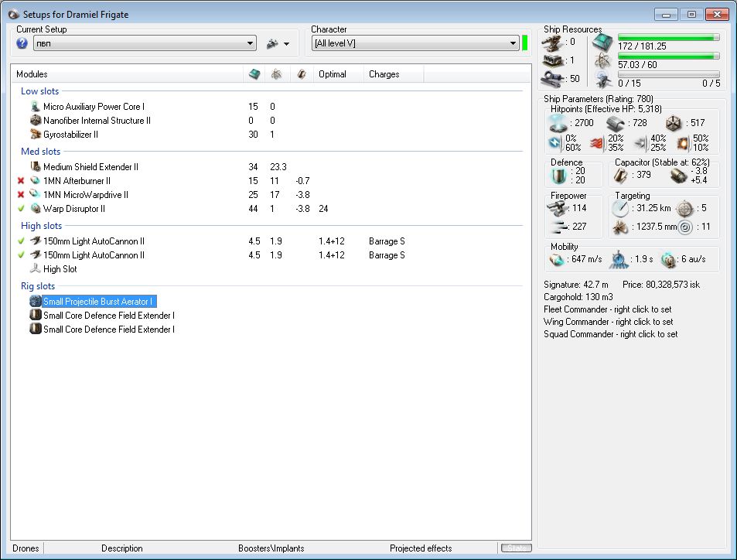
Task: Click the turret hardpoints icon in Ship Resources
Action: point(553,43)
